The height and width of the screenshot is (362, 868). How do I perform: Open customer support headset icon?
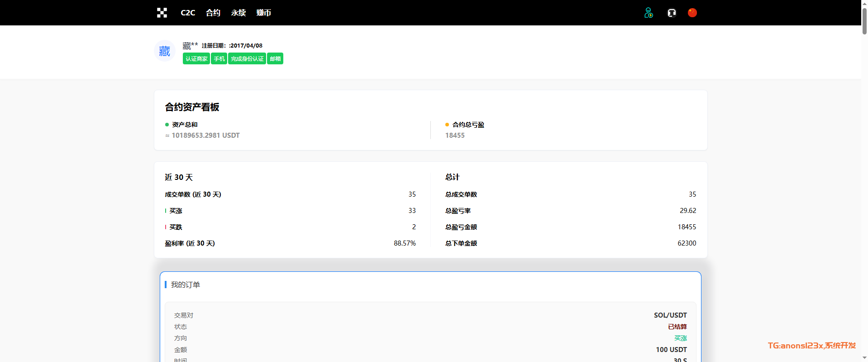click(x=672, y=13)
